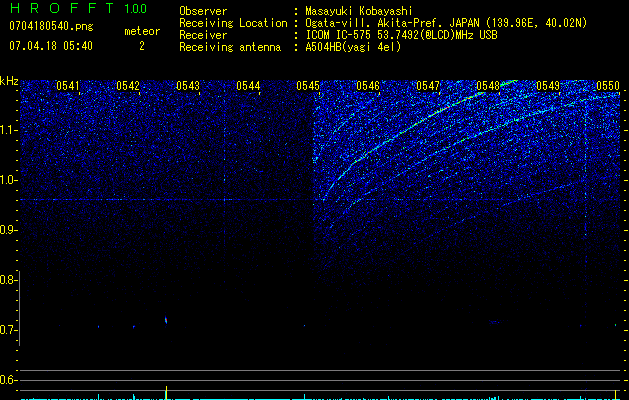The image size is (629, 400).
Task: Click the Observer label in header
Action: tap(203, 11)
